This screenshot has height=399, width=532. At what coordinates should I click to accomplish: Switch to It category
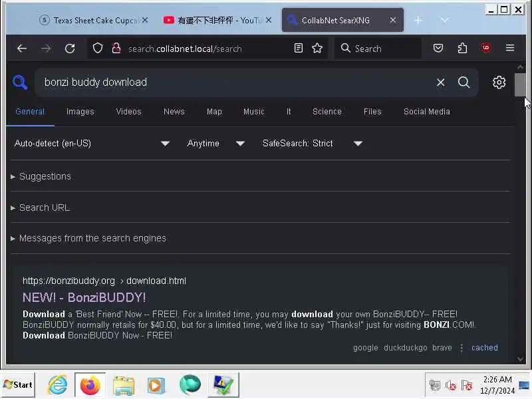(289, 112)
